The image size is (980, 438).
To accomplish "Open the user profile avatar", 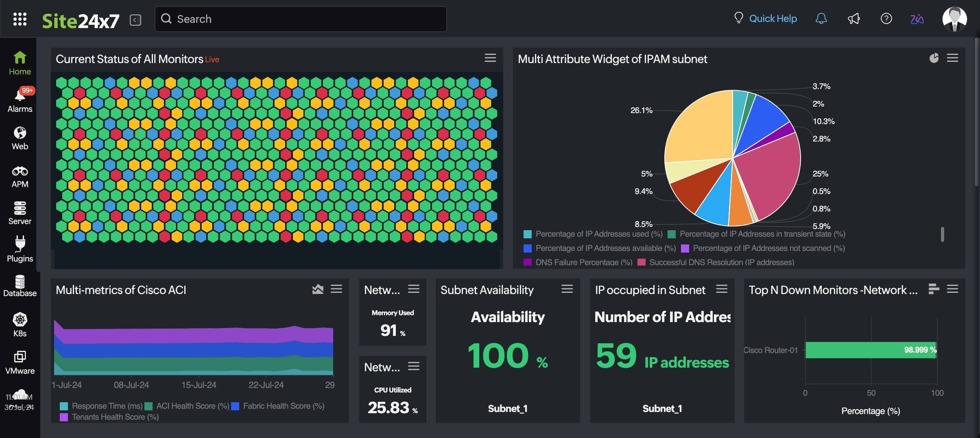I will (954, 19).
